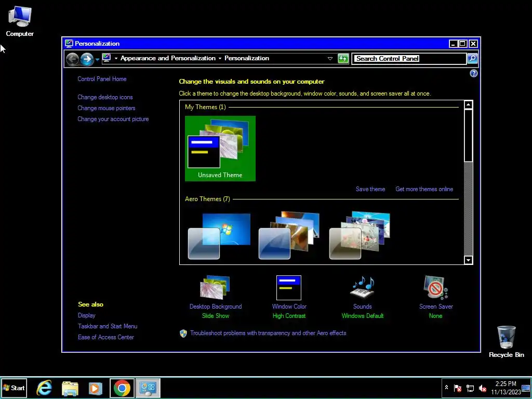Click Get more themes online
The height and width of the screenshot is (399, 532).
424,189
